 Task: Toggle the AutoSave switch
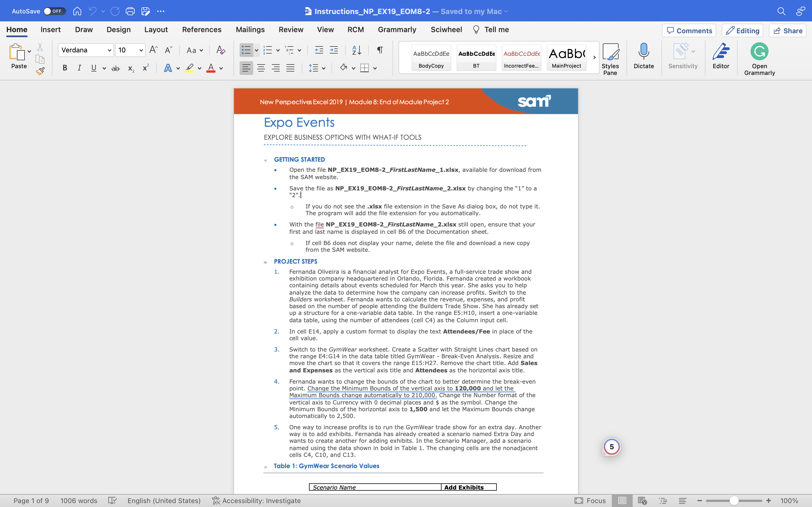(x=54, y=11)
